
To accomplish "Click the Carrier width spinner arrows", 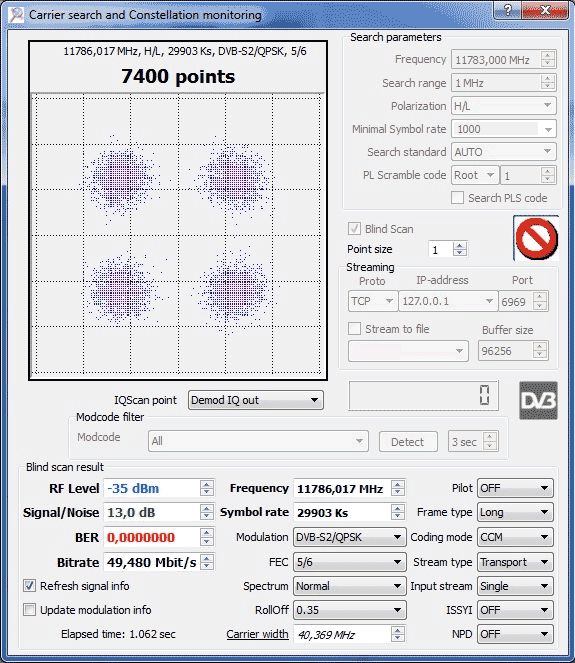I will (397, 634).
